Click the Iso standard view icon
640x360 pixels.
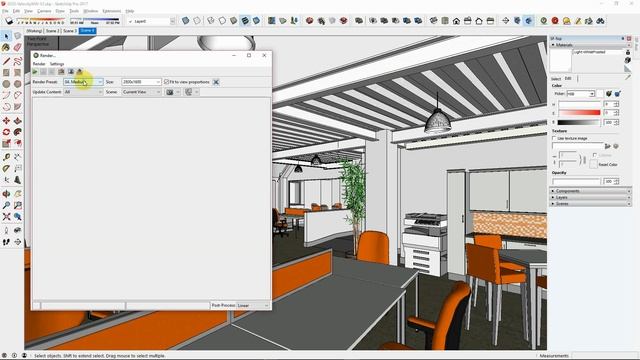[x=433, y=20]
